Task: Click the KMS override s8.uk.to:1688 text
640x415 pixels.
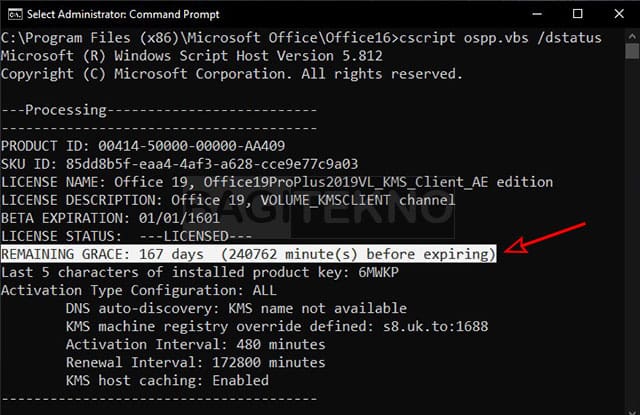Action: click(x=435, y=326)
